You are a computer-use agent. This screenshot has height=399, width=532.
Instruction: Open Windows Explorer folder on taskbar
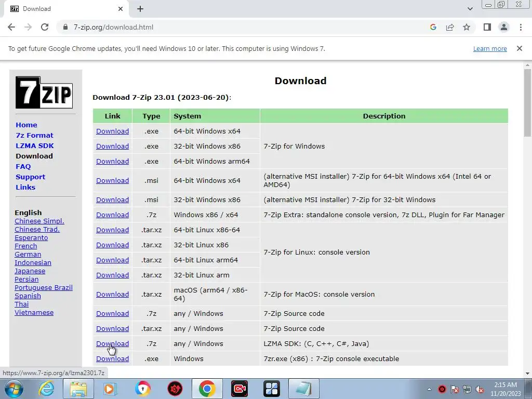pyautogui.click(x=78, y=389)
